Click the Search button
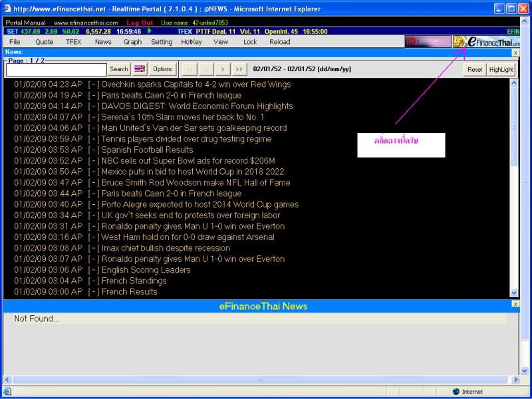Viewport: 532px width, 399px height. [119, 69]
